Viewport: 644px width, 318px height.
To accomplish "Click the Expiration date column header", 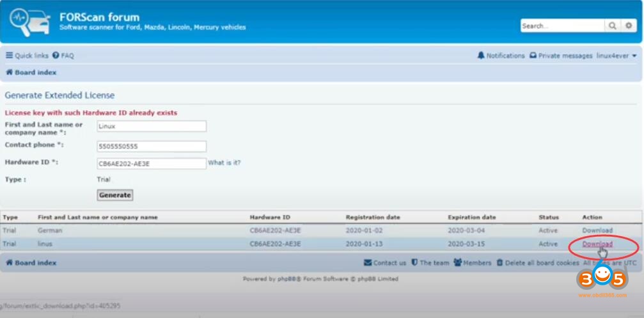I will click(471, 217).
